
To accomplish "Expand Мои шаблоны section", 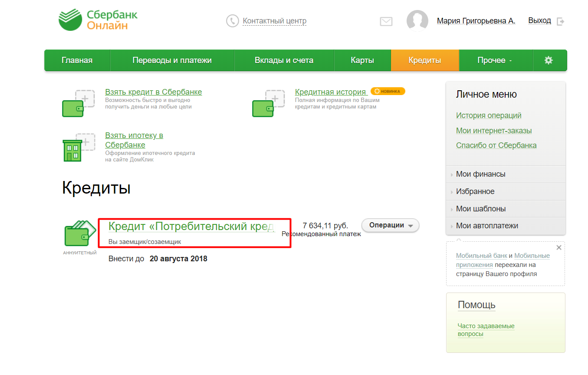I will 506,209.
